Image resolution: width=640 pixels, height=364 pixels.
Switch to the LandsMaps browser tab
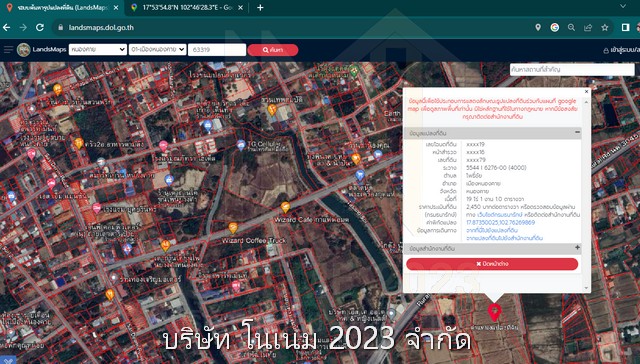(x=61, y=8)
